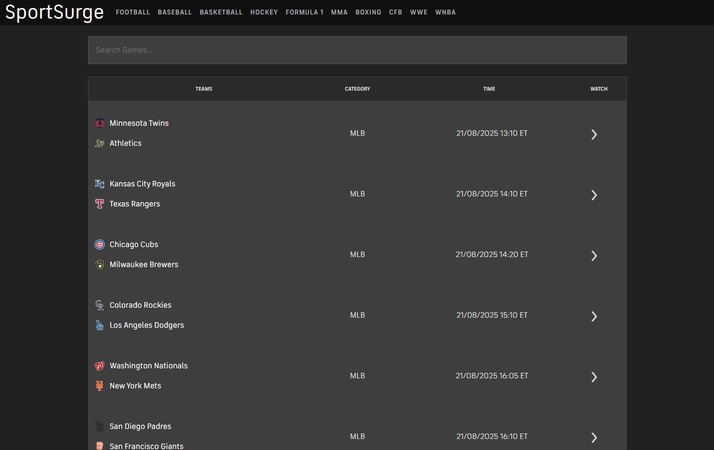Click the New York Mets logo

click(100, 386)
